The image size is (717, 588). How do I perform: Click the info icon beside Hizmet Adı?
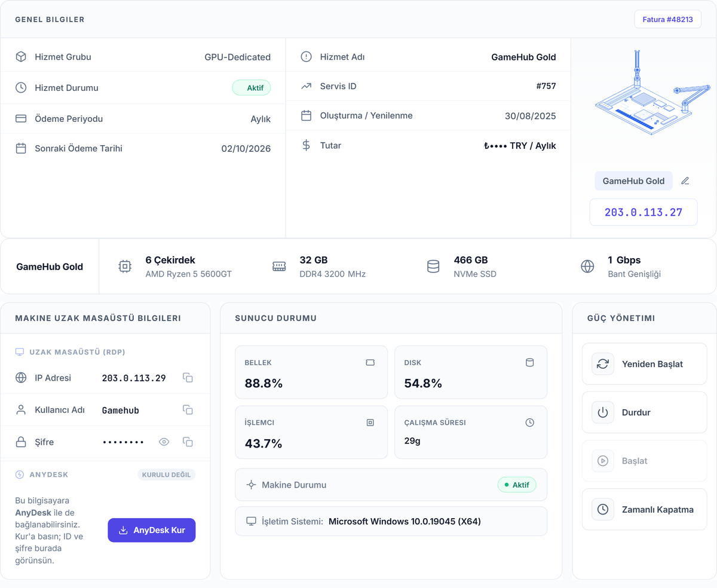(x=306, y=57)
